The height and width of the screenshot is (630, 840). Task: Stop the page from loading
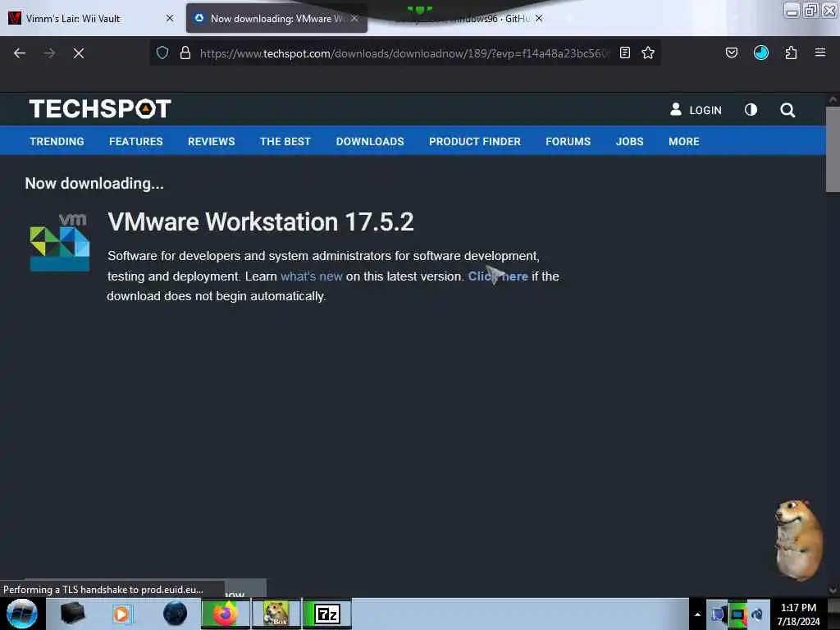tap(79, 53)
